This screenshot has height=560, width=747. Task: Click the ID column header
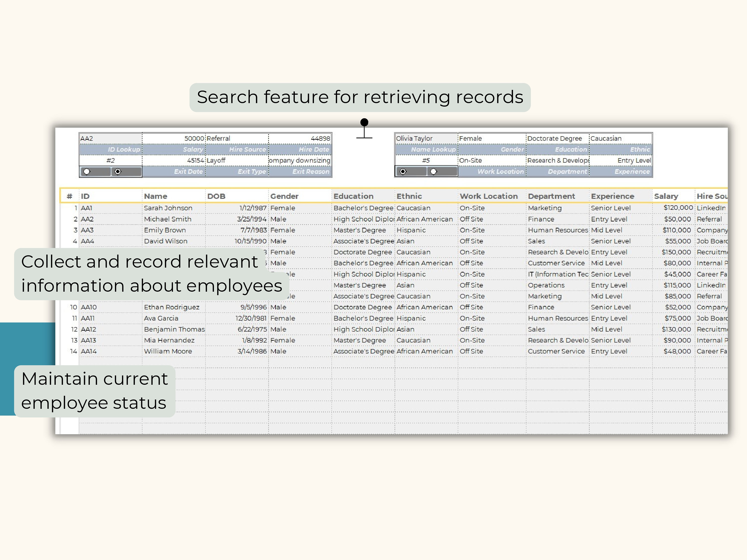point(85,196)
